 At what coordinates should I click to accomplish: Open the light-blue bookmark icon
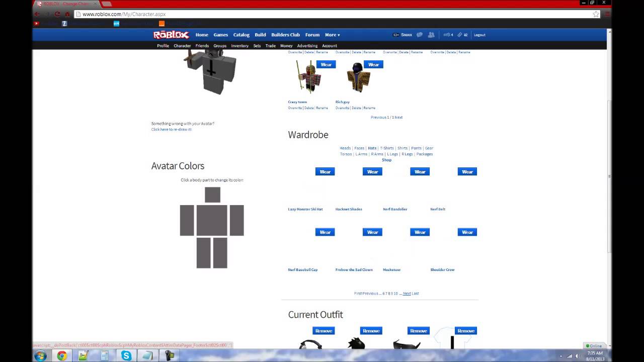tap(116, 23)
